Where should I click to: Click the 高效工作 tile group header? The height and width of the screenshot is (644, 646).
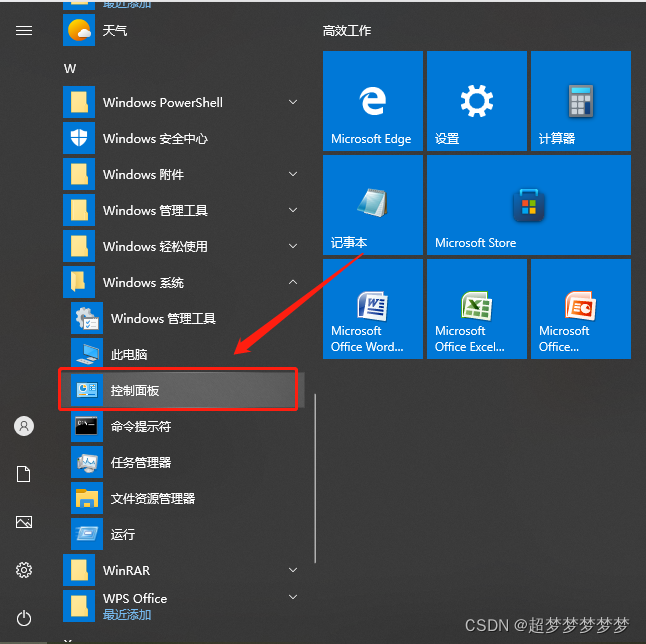click(347, 30)
